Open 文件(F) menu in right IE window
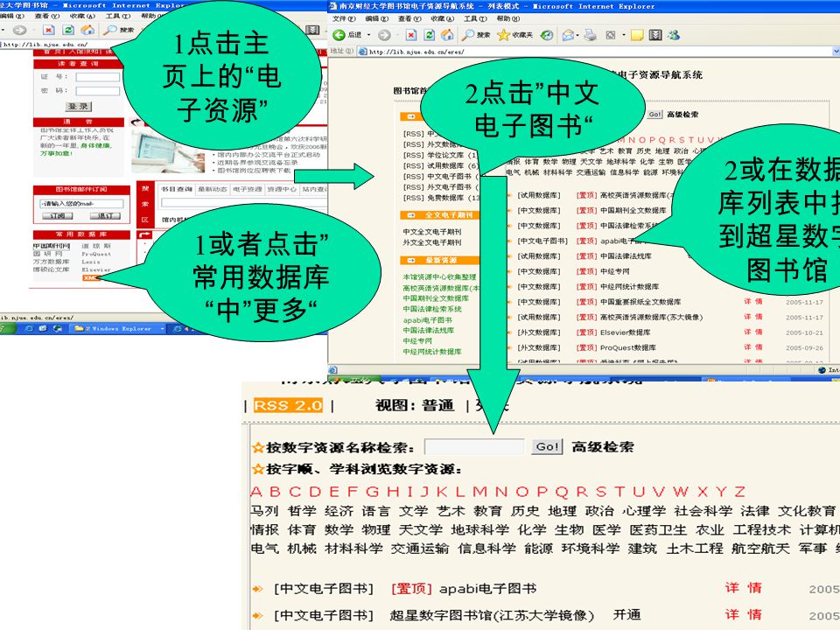 pos(344,18)
